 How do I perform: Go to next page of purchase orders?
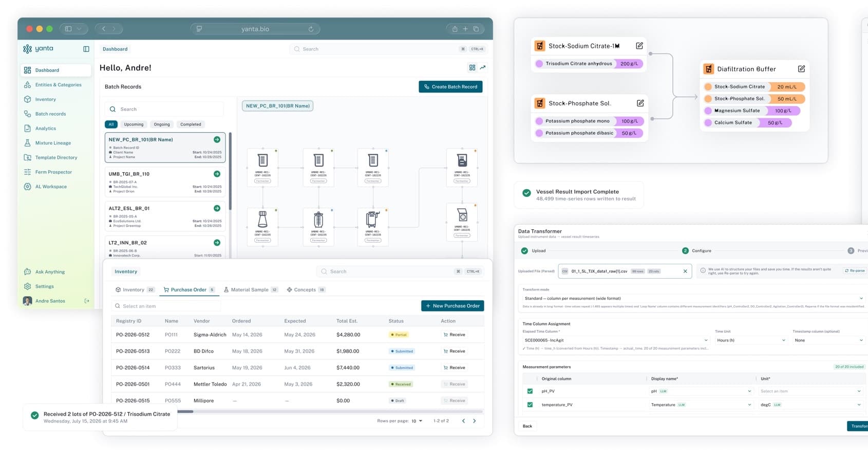(x=475, y=421)
